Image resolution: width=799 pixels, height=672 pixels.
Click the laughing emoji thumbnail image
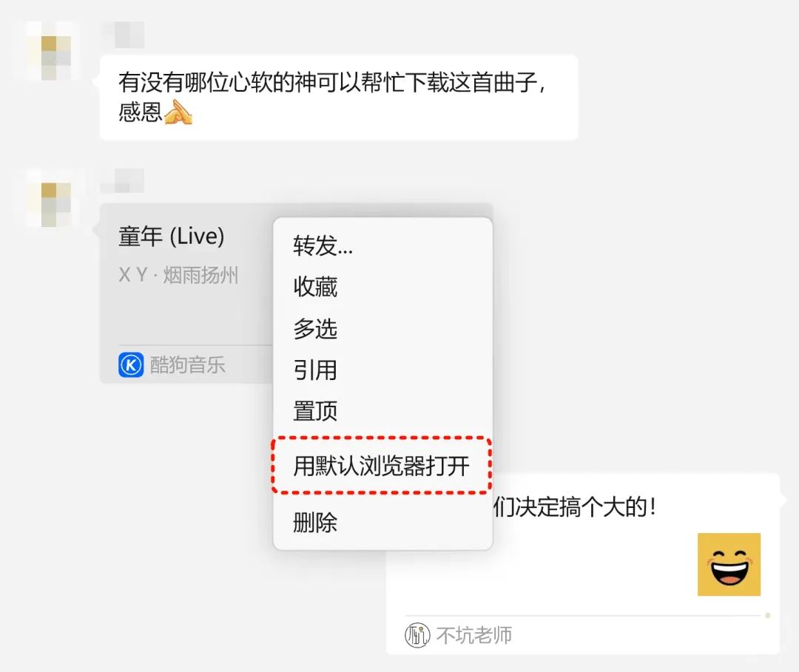(729, 564)
